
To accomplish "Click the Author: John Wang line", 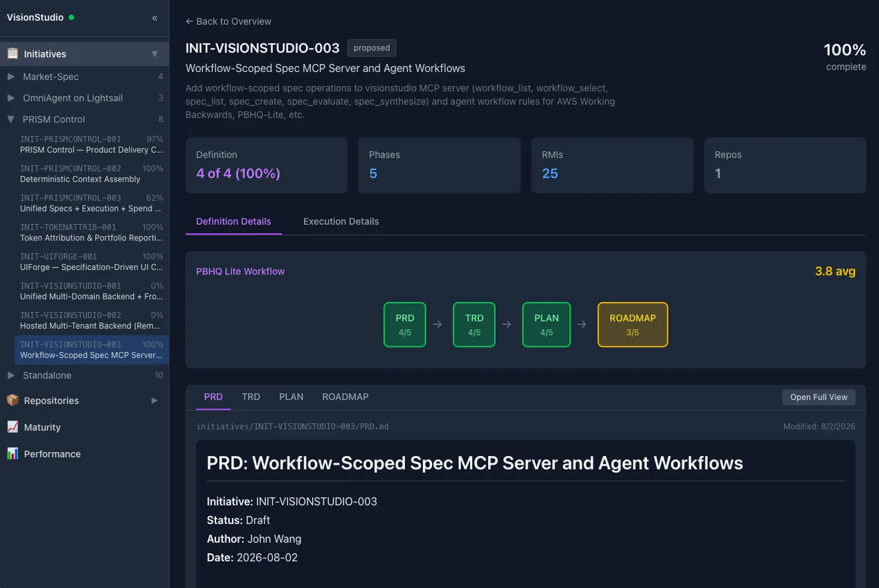I will [254, 539].
